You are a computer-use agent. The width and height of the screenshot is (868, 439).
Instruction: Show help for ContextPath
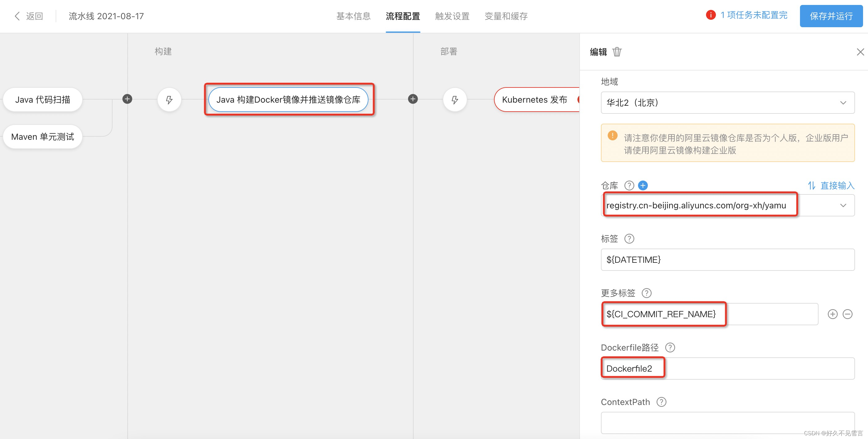[x=661, y=402]
